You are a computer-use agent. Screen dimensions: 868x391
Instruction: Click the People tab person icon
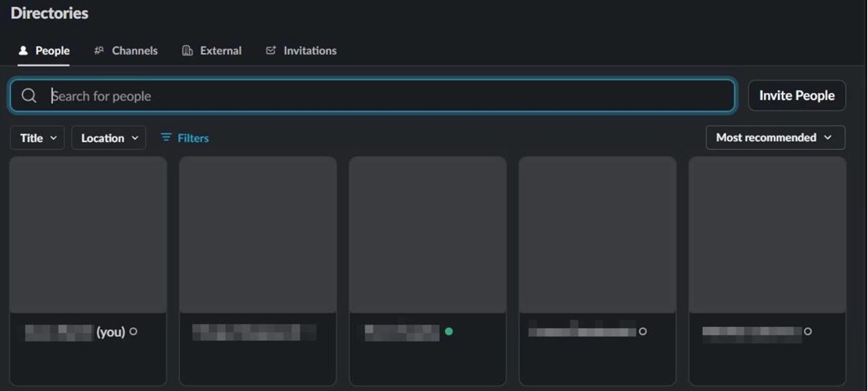24,50
